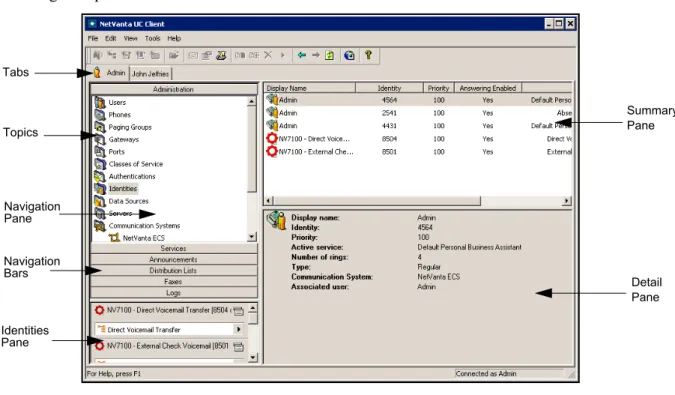The height and width of the screenshot is (395, 675).
Task: Select the Users topic icon
Action: tap(100, 102)
